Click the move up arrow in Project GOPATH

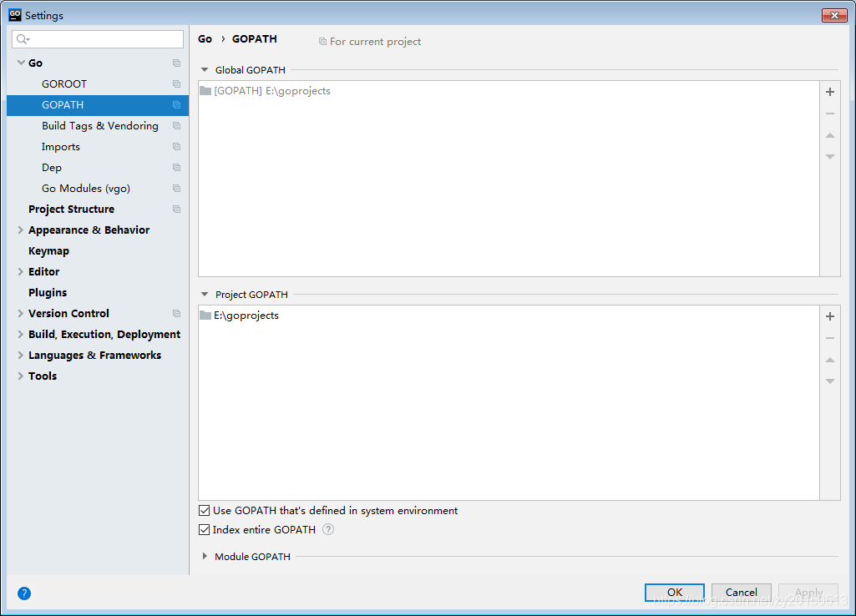(x=830, y=360)
